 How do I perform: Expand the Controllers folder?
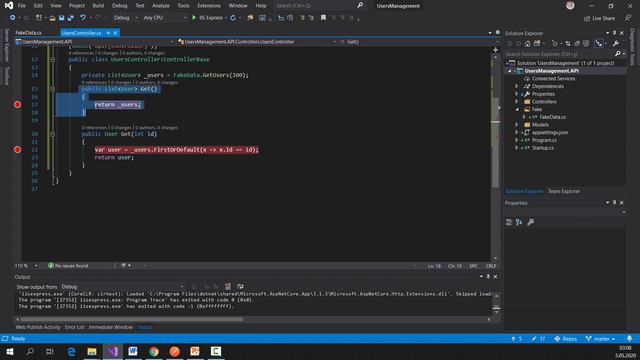[x=517, y=102]
